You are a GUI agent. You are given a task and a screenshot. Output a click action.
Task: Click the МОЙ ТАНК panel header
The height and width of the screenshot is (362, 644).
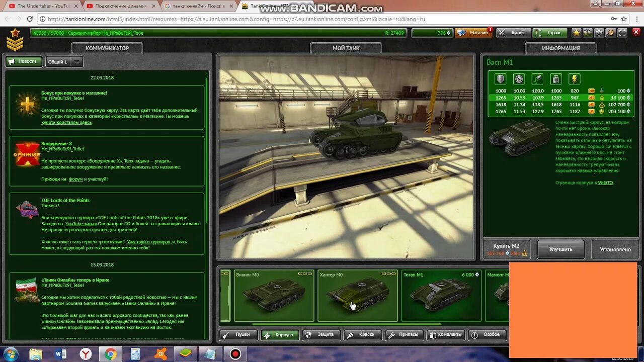(x=346, y=48)
